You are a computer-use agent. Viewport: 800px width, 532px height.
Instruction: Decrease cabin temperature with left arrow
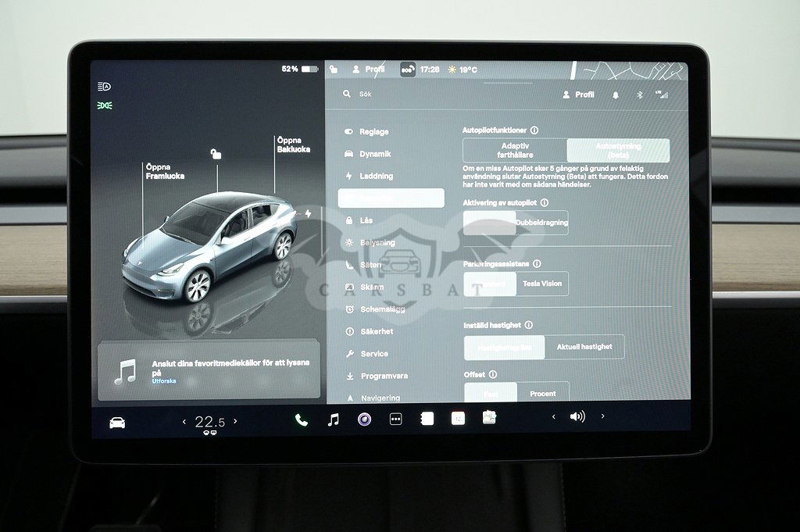[184, 422]
